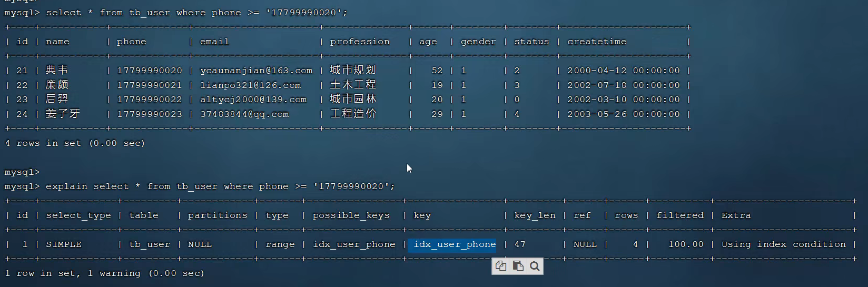This screenshot has width=868, height=287.
Task: Click the 'Using index condition' Extra value
Action: [x=783, y=244]
